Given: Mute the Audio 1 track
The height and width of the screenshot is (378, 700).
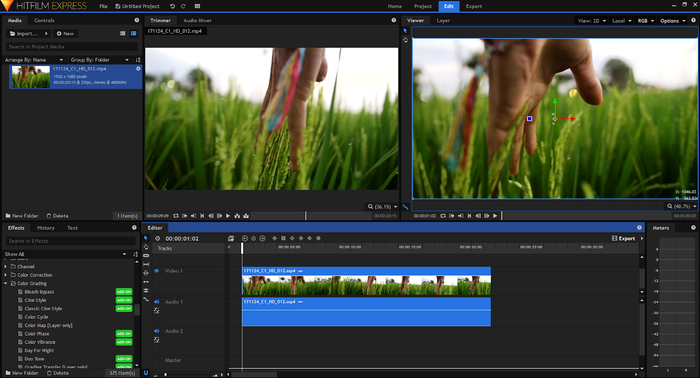Looking at the screenshot, I should click(157, 302).
